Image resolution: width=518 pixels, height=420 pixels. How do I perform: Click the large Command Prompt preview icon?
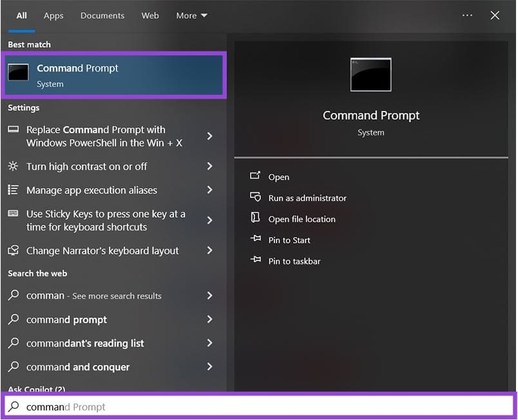[370, 74]
